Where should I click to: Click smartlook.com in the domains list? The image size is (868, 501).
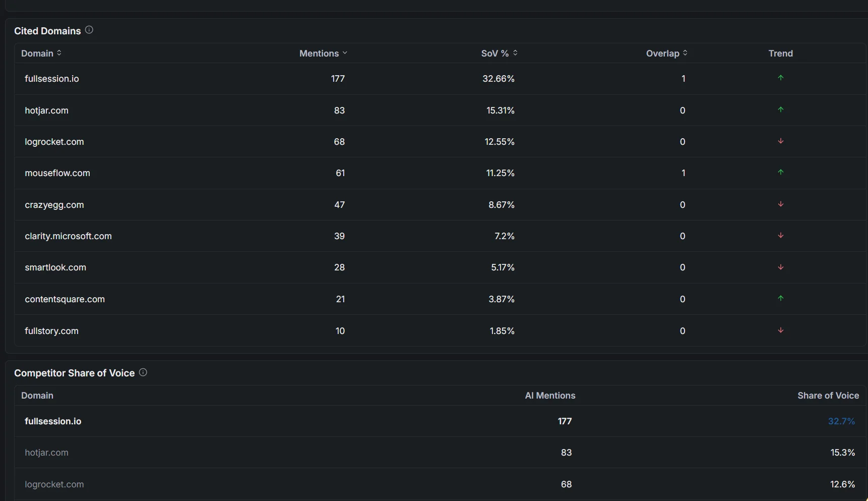click(55, 267)
